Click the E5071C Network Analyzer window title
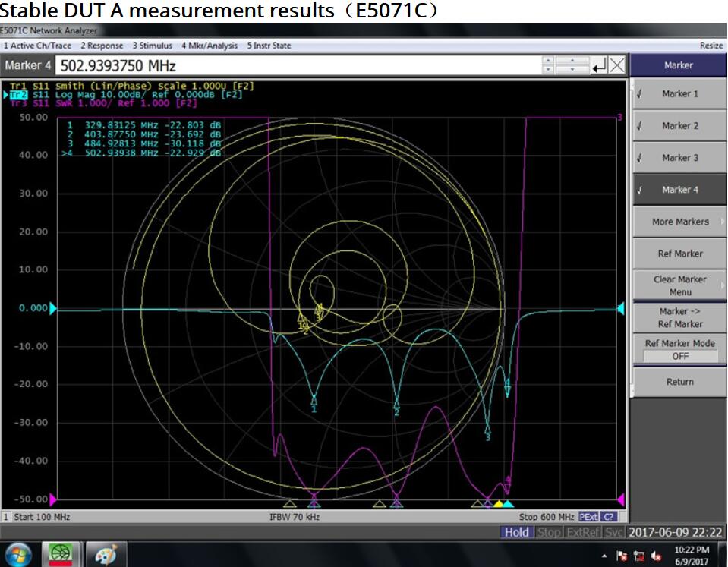The height and width of the screenshot is (567, 728). click(49, 30)
